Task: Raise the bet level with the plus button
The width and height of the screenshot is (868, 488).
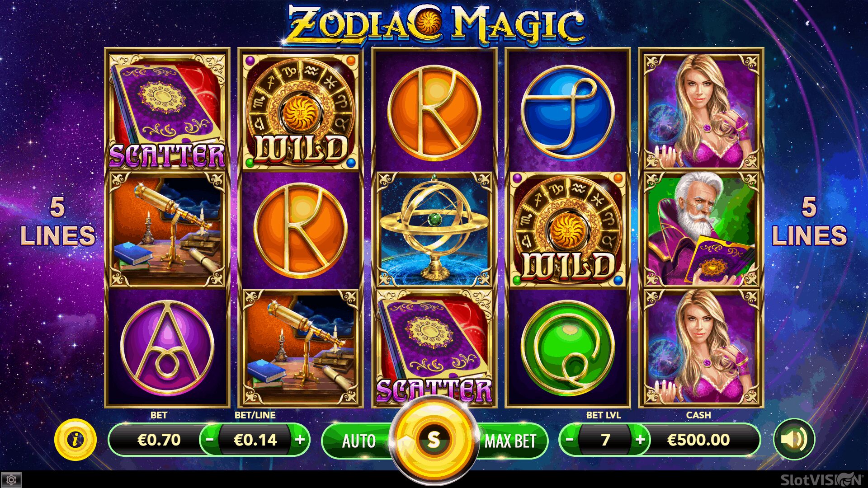Action: pyautogui.click(x=640, y=439)
